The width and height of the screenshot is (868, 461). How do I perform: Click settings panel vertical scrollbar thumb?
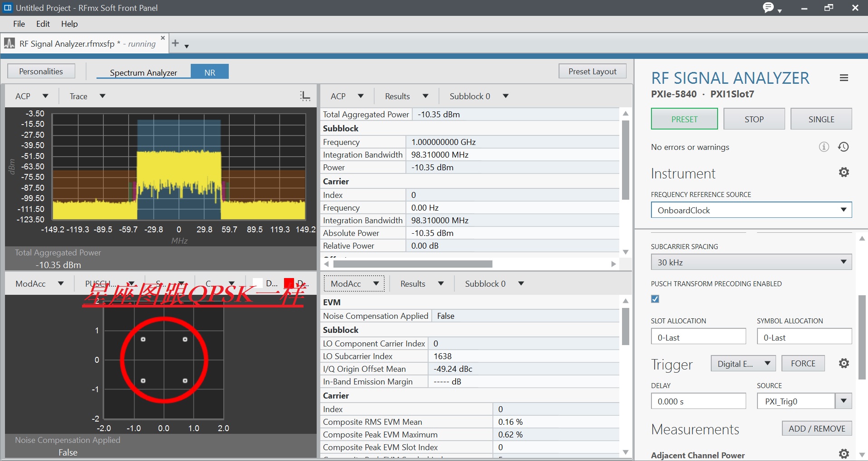click(x=862, y=337)
